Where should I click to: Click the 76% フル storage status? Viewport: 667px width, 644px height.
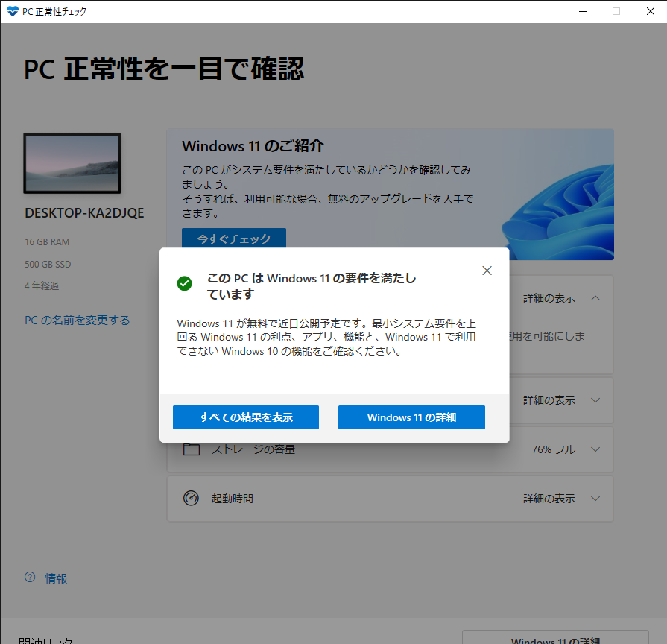(553, 449)
